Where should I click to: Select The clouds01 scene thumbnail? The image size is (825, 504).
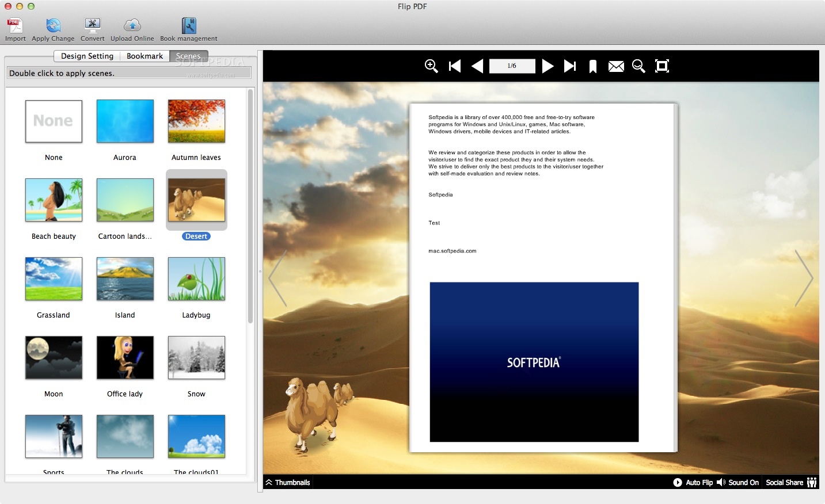coord(196,437)
